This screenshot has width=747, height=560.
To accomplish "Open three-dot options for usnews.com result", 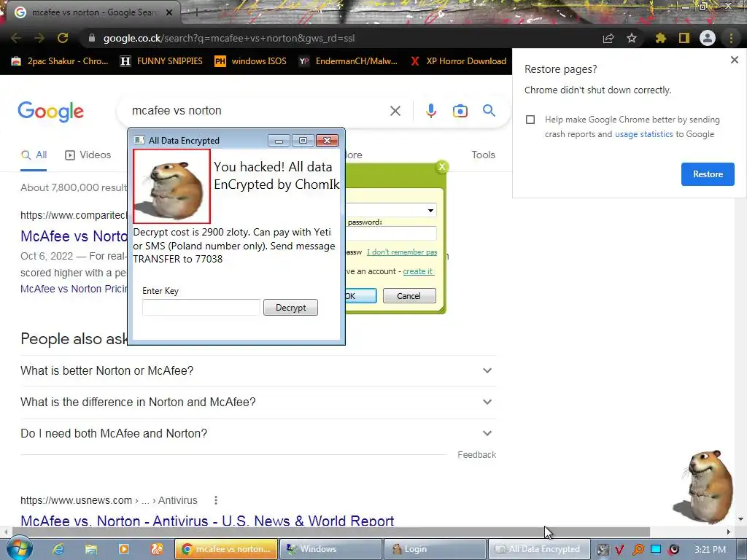I will tap(216, 500).
